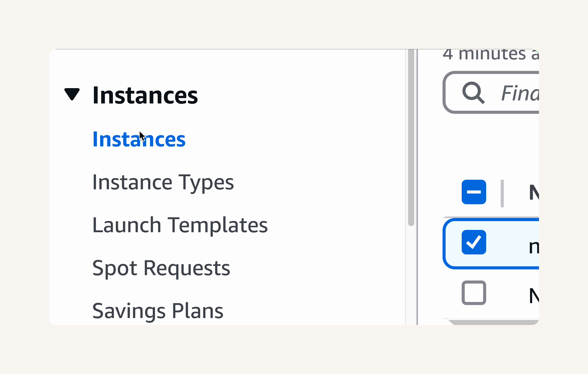Click the highlighted selected instance row
This screenshot has height=374, width=588.
click(x=491, y=243)
